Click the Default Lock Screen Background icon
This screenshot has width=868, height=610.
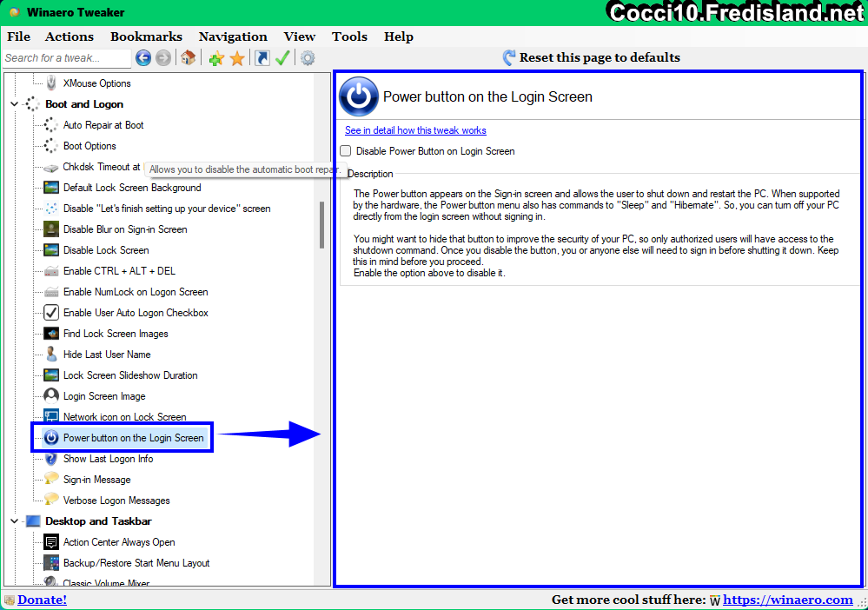(x=51, y=188)
